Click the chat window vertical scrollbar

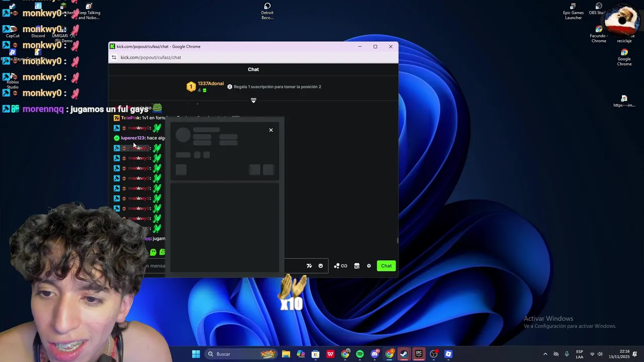coord(397,240)
